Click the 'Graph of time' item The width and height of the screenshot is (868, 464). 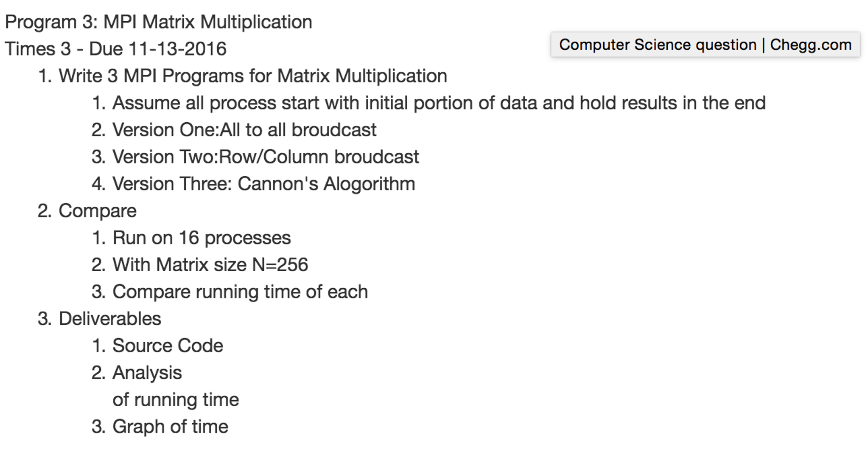[170, 427]
